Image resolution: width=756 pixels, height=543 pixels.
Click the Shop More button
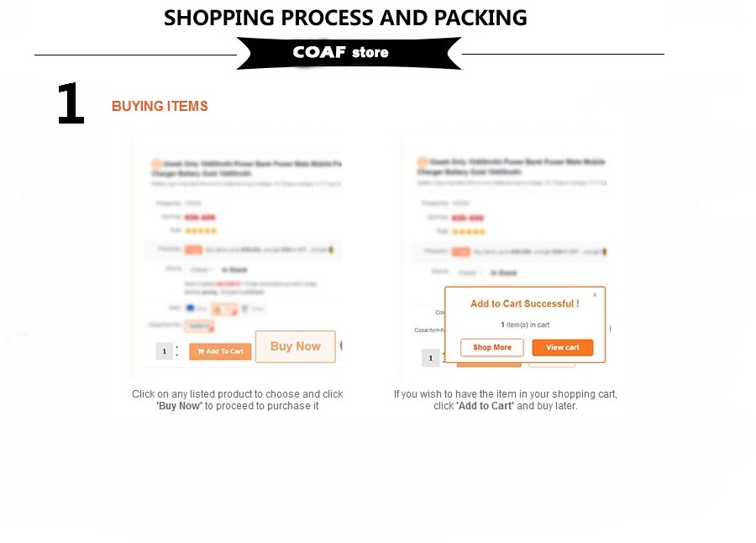point(491,347)
